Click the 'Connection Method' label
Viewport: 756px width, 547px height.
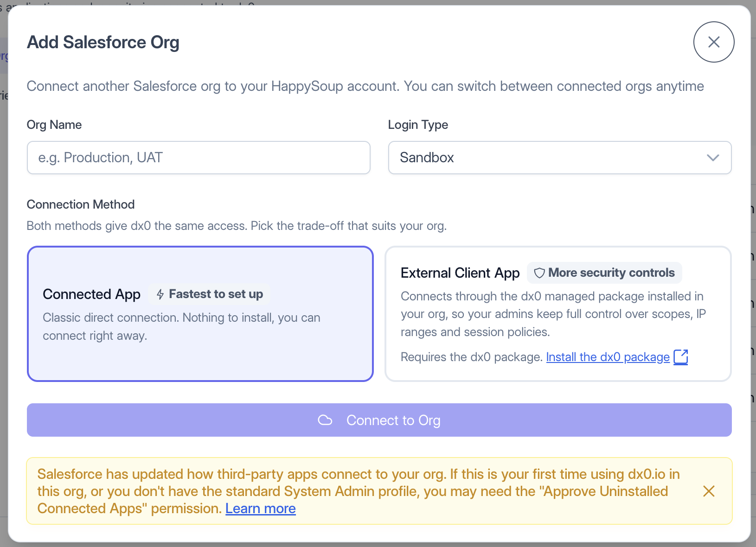point(81,204)
